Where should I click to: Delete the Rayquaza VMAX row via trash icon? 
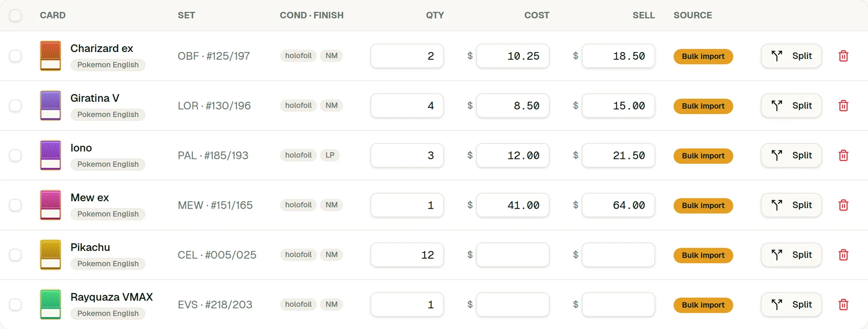pos(843,304)
